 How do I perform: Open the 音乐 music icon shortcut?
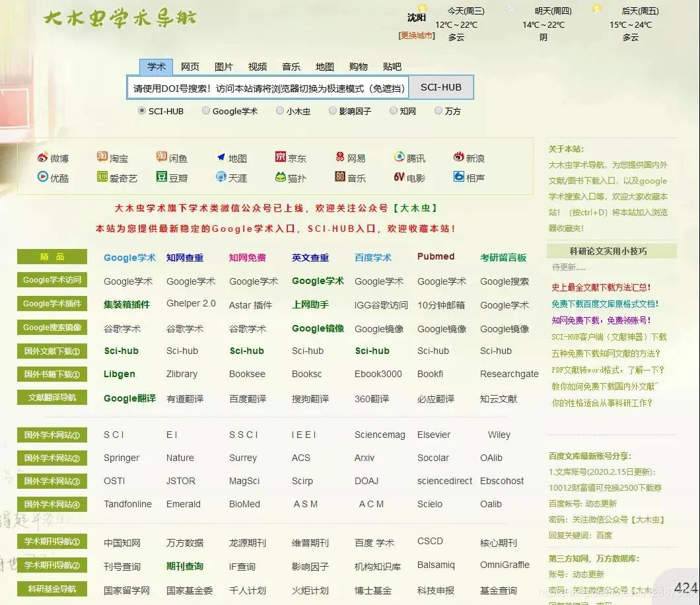[x=339, y=177]
